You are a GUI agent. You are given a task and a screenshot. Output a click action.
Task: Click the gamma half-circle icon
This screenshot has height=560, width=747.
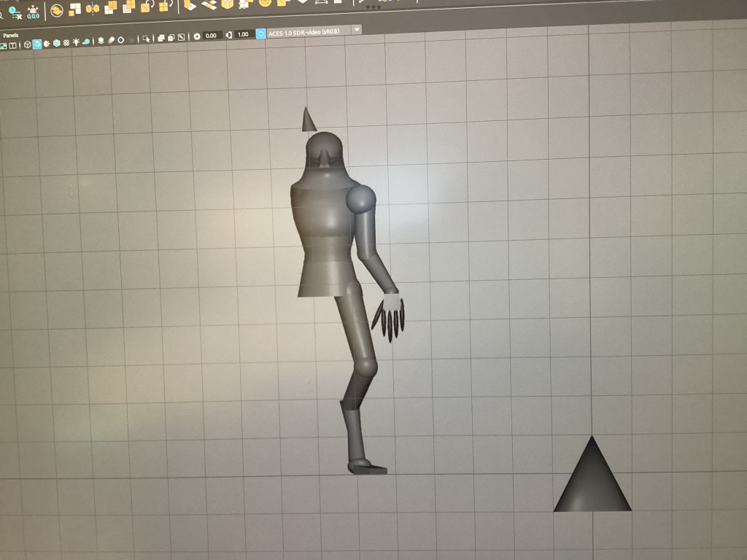[229, 35]
